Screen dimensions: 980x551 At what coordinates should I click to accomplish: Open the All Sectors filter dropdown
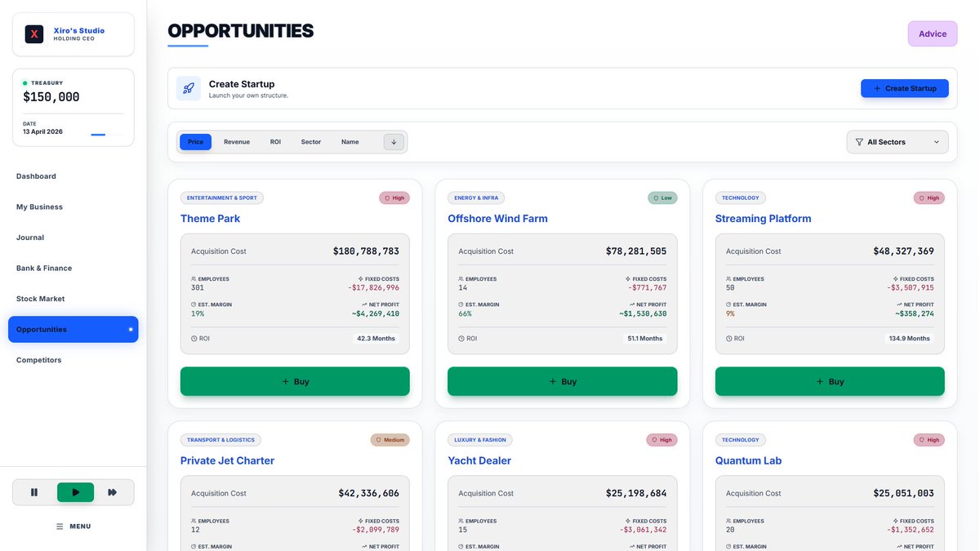[898, 142]
